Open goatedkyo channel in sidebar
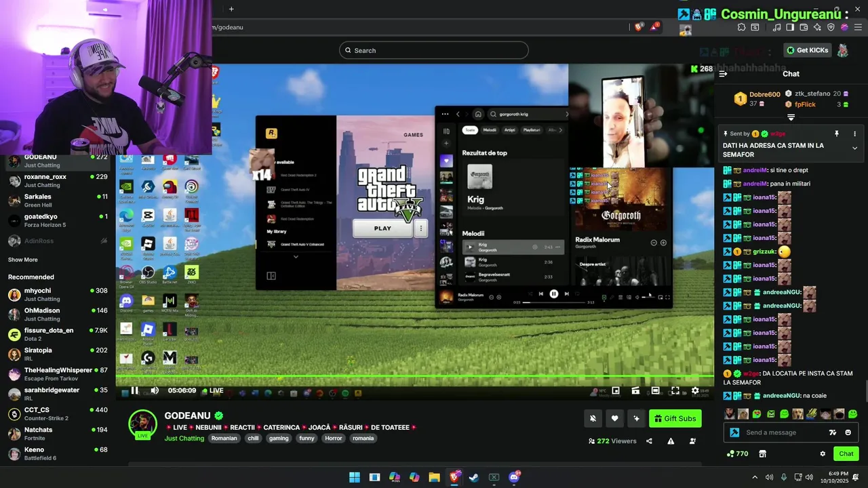868x488 pixels. (58, 220)
